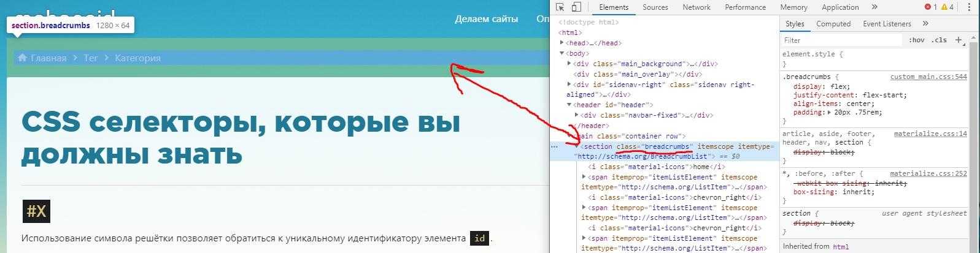Toggle the :hov element state panel
This screenshot has width=980, height=253.
pyautogui.click(x=917, y=40)
